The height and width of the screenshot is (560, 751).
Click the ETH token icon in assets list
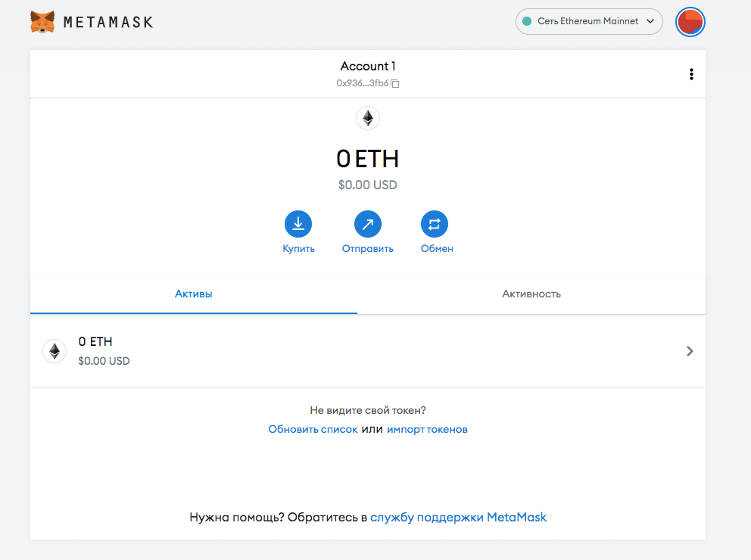tap(55, 351)
